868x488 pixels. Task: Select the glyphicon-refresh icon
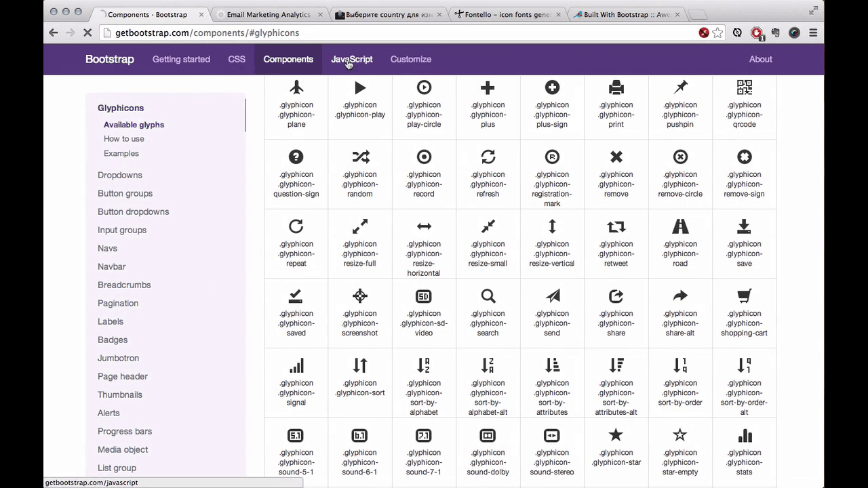(x=488, y=157)
